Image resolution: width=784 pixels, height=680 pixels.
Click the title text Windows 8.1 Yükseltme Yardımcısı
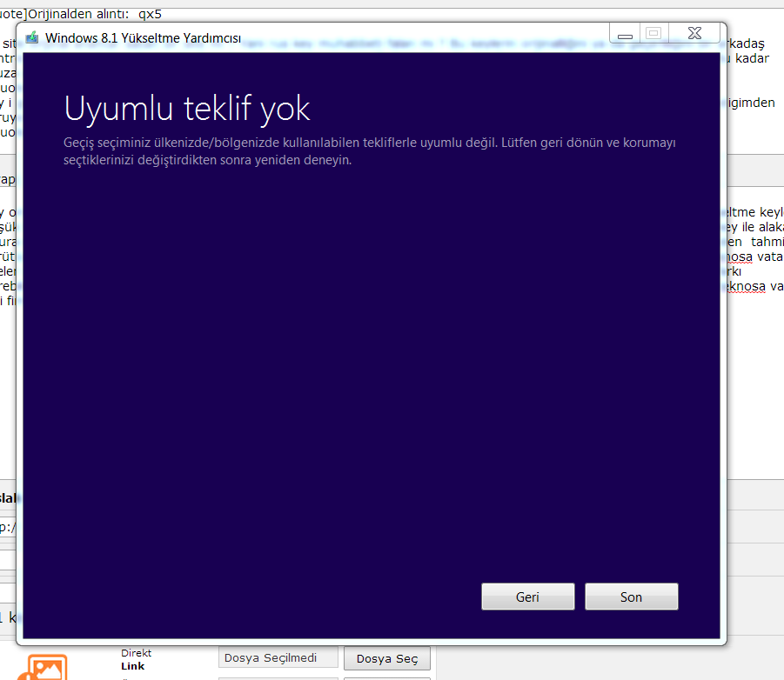point(143,38)
